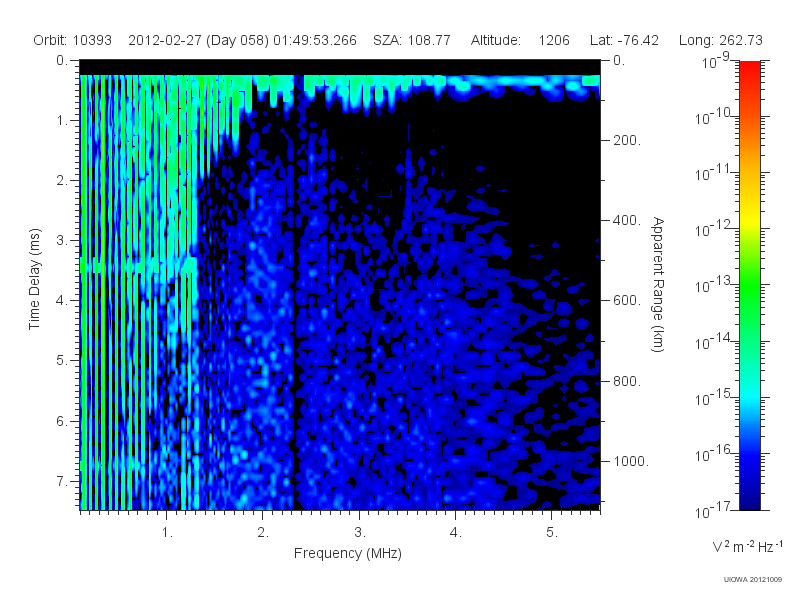Click the '3.' frequency axis tick label
This screenshot has width=800, height=600.
pyautogui.click(x=360, y=533)
